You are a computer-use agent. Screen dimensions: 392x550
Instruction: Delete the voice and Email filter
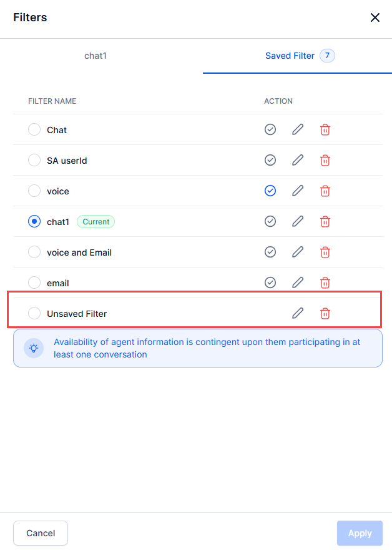[x=325, y=252]
